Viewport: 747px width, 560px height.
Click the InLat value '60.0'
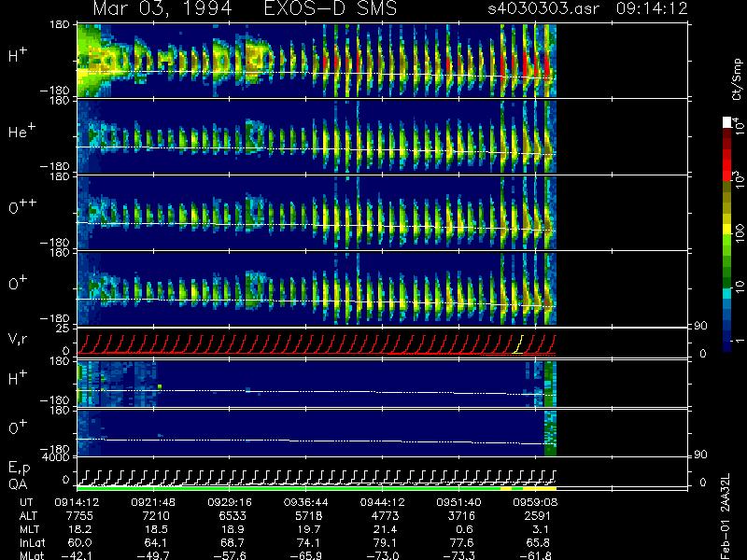click(79, 543)
